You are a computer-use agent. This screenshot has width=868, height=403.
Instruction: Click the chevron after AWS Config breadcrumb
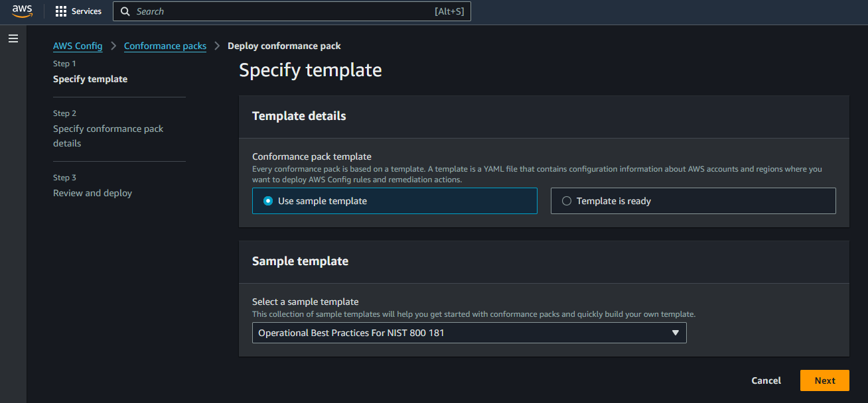pyautogui.click(x=113, y=46)
